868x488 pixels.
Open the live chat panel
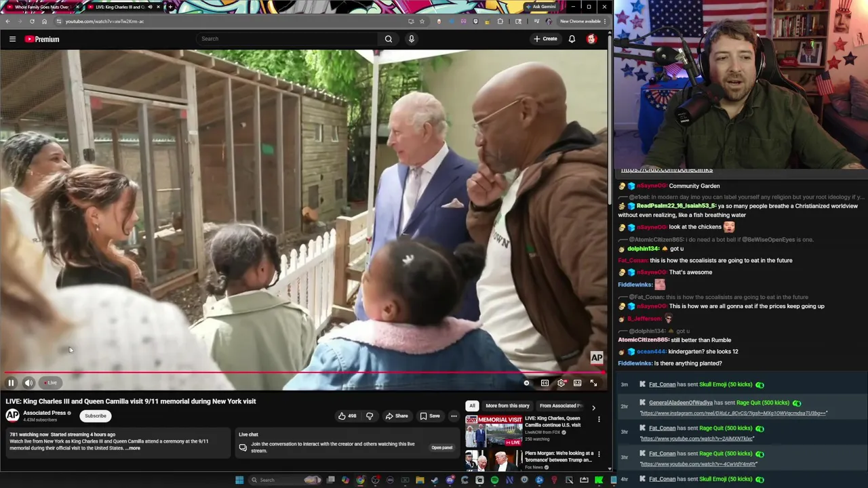pyautogui.click(x=441, y=447)
